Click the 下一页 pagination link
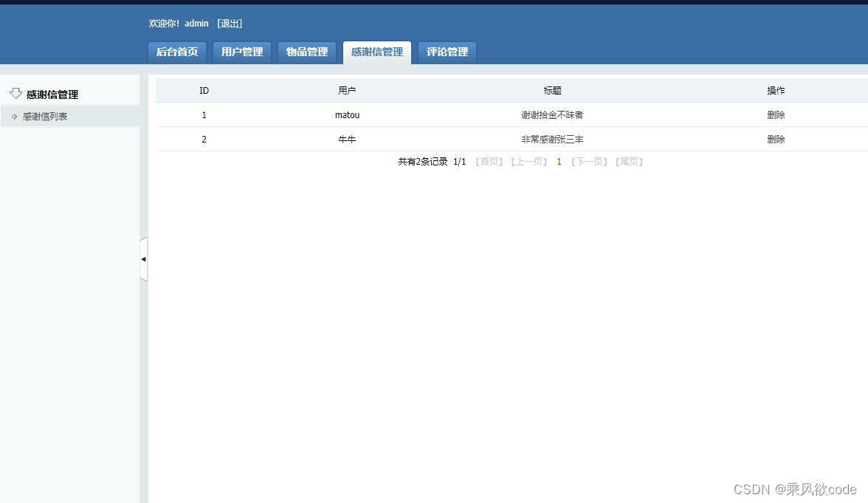Screen dimensions: 868x503 click(x=590, y=161)
